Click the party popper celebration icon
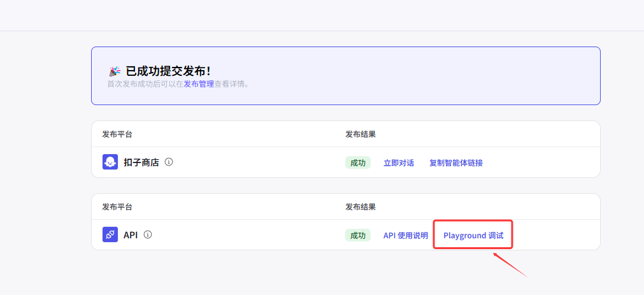644x295 pixels. (x=115, y=71)
